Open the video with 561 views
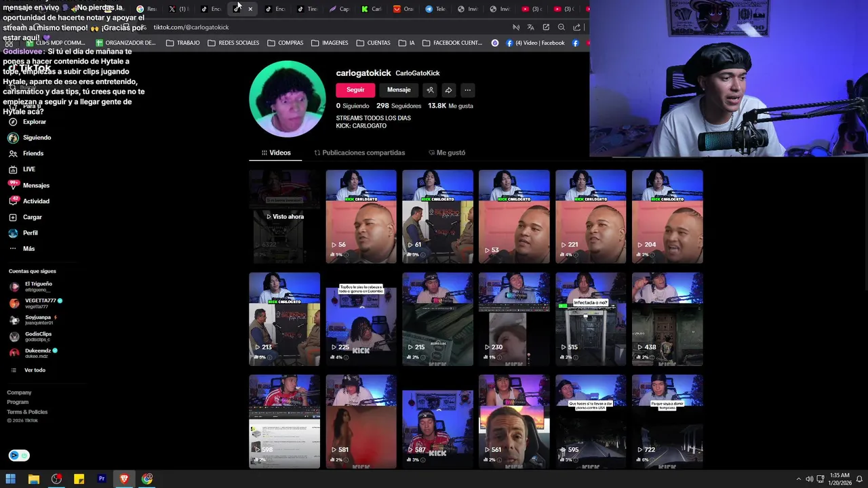 pos(514,422)
